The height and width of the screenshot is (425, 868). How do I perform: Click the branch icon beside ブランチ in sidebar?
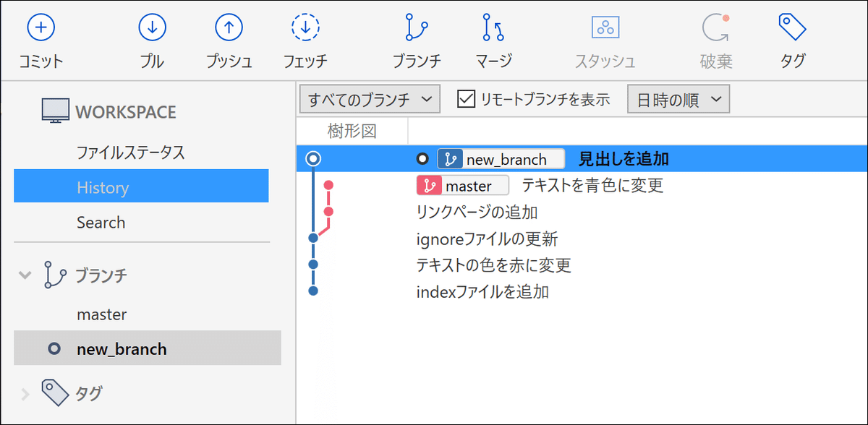click(54, 275)
